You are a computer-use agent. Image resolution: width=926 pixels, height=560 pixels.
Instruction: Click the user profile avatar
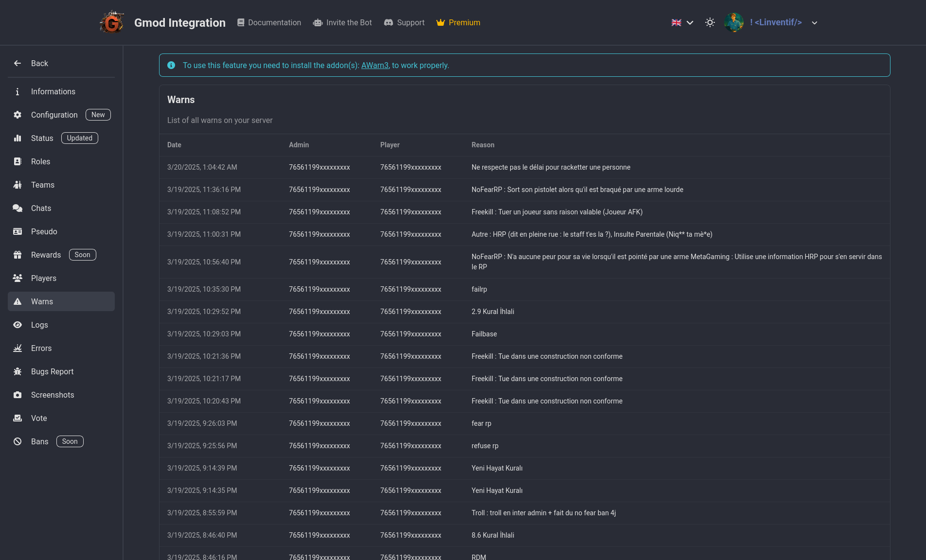(733, 22)
